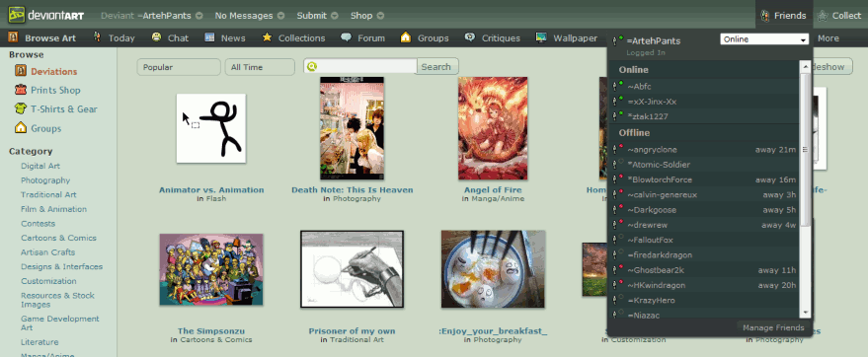Select friend ~calvin-genereux in the list

(x=704, y=194)
